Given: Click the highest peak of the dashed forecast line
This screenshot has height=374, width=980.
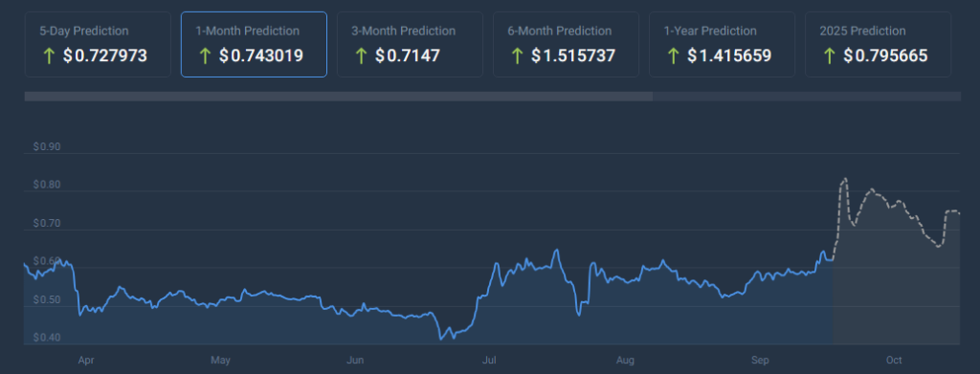Looking at the screenshot, I should [845, 179].
